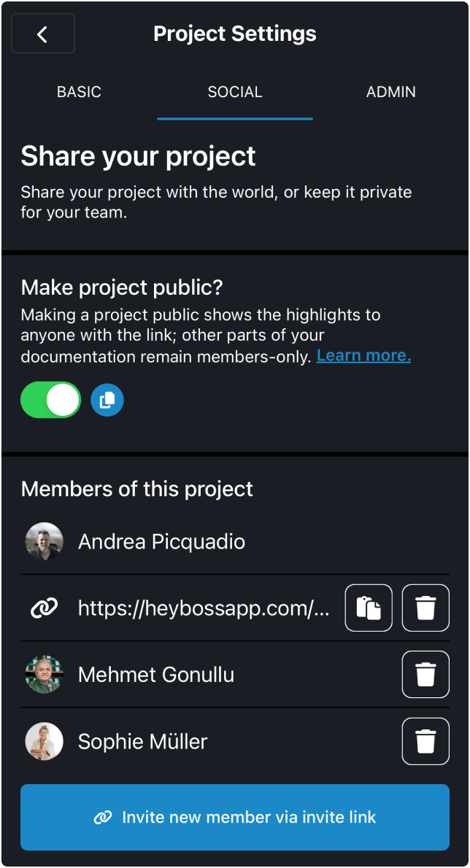Select the SOCIAL tab
The width and height of the screenshot is (470, 868).
(x=234, y=92)
